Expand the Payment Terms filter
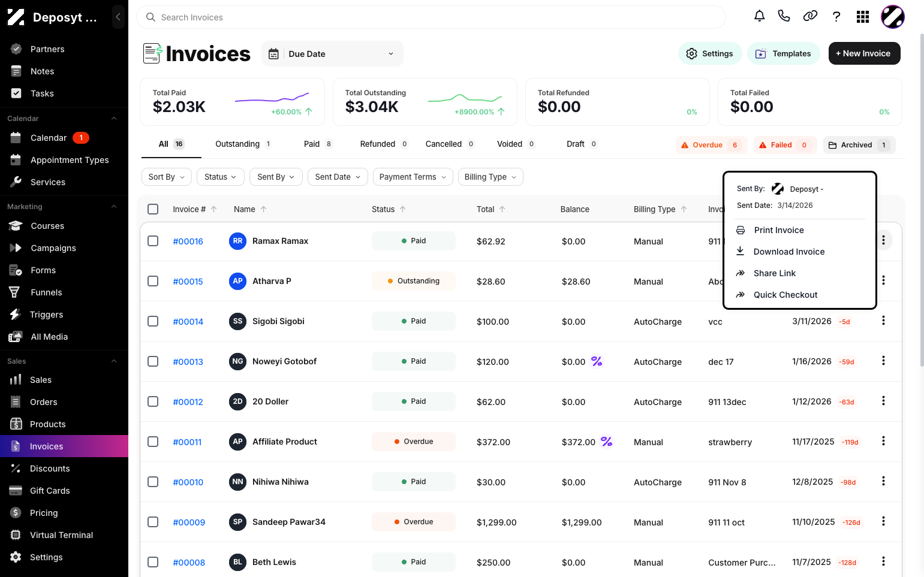924x577 pixels. click(413, 177)
